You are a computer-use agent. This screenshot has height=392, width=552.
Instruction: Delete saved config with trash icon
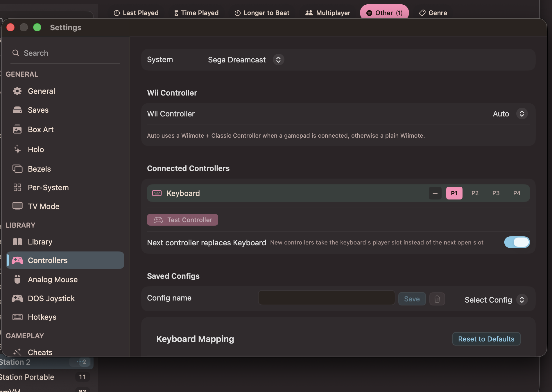(x=437, y=299)
